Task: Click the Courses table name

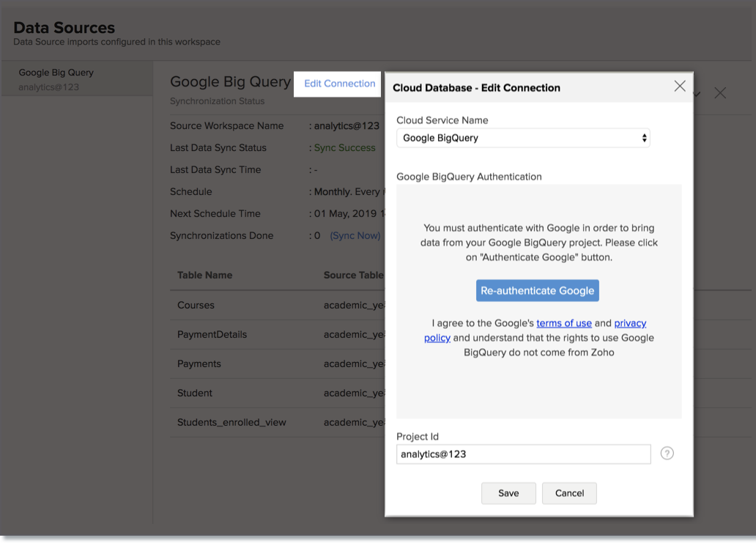Action: point(196,305)
